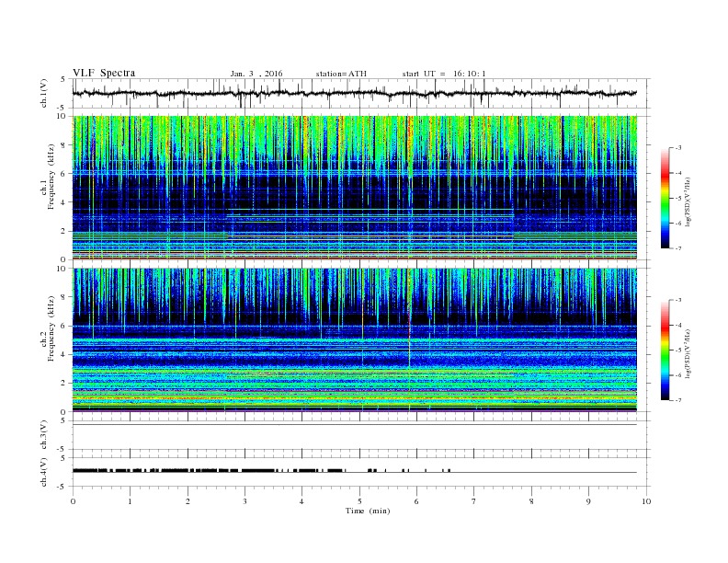This screenshot has width=728, height=563.
Task: Click time axis tick label "0"
Action: pos(73,501)
